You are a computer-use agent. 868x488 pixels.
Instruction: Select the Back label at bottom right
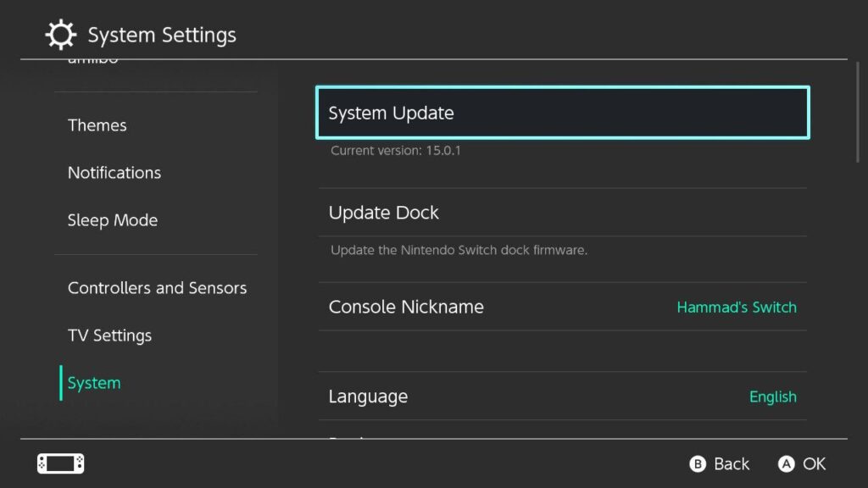(x=730, y=463)
